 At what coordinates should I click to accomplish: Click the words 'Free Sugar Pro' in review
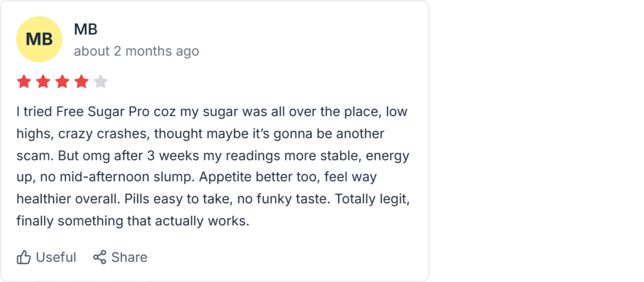(x=103, y=112)
